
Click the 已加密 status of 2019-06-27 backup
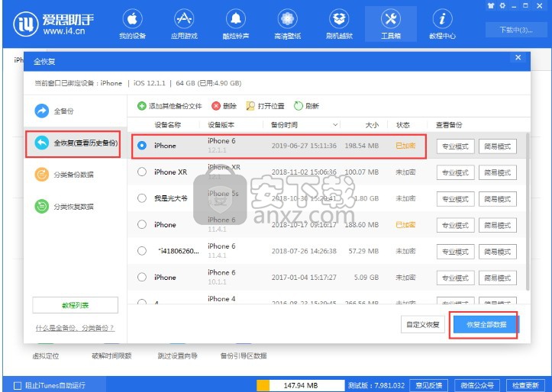[x=405, y=146]
